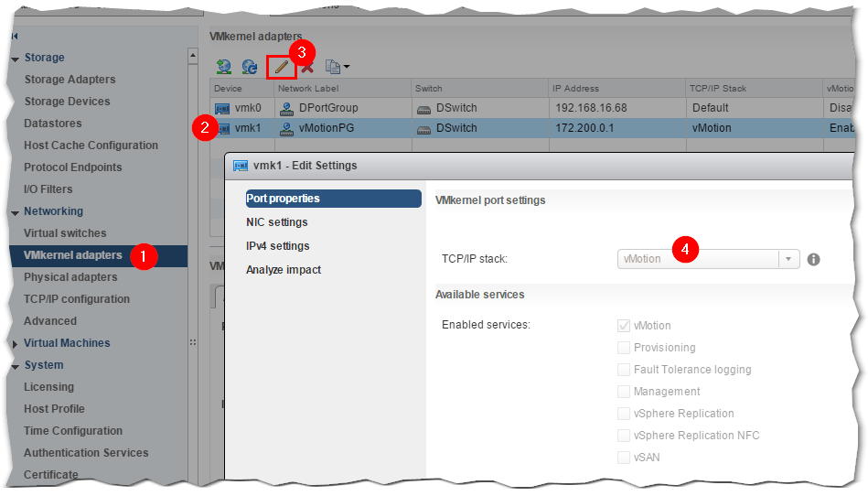The image size is (868, 496).
Task: Collapse the Networking section
Action: 15,212
